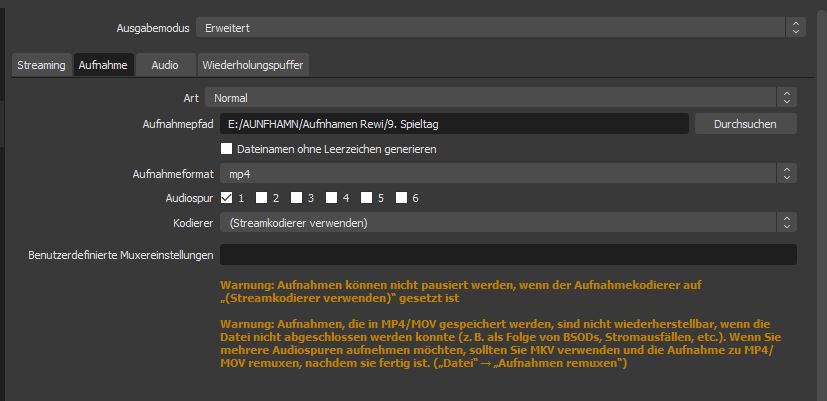Tick Audiospur 3 checkbox
This screenshot has height=401, width=827.
[296, 198]
